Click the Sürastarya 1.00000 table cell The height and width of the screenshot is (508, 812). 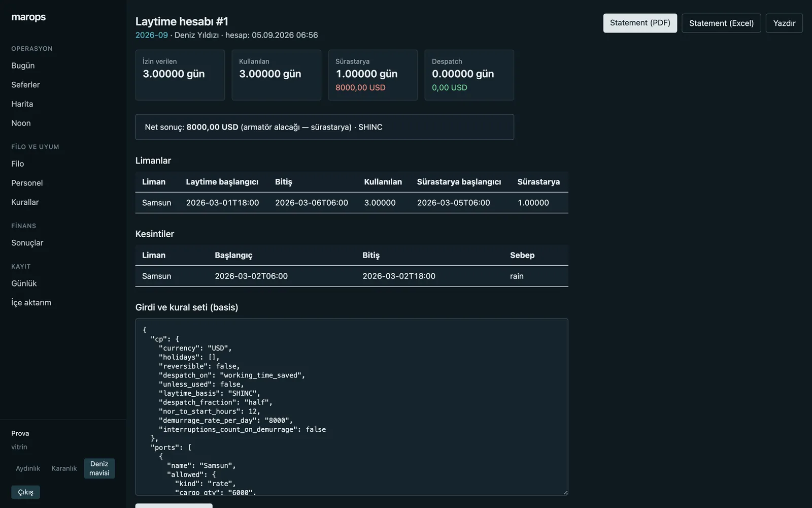click(533, 203)
